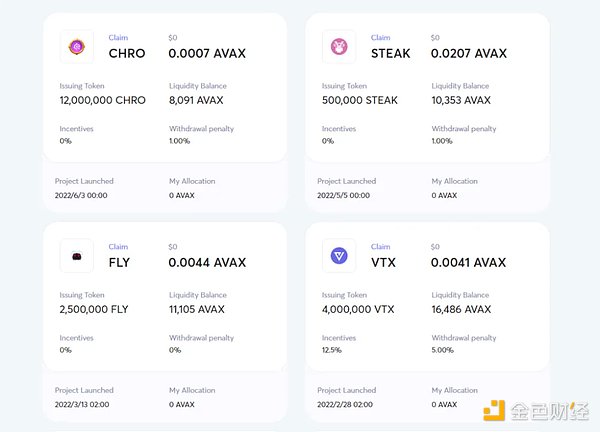Click VTX's 5.00% withdrawal penalty value
Image resolution: width=600 pixels, height=432 pixels.
pyautogui.click(x=445, y=350)
